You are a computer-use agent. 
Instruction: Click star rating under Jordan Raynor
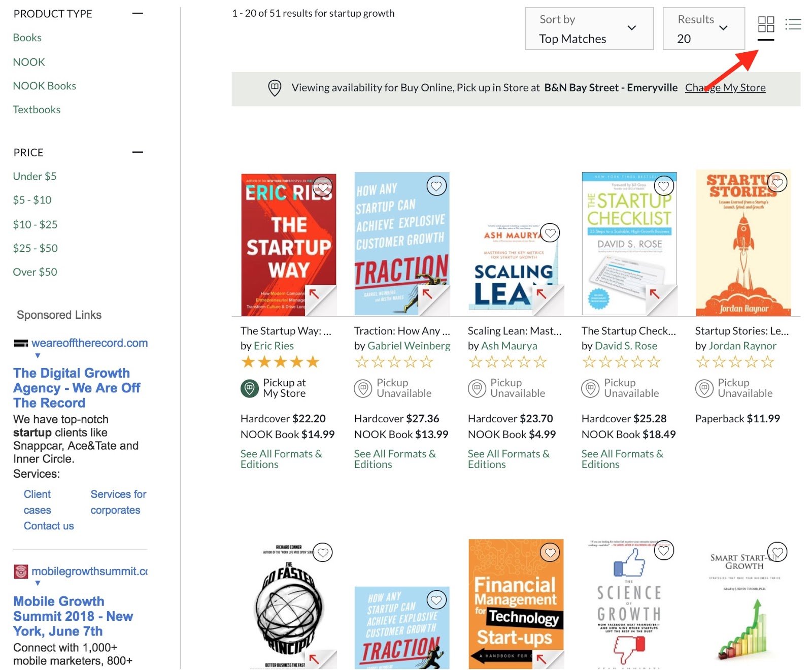[x=735, y=362]
